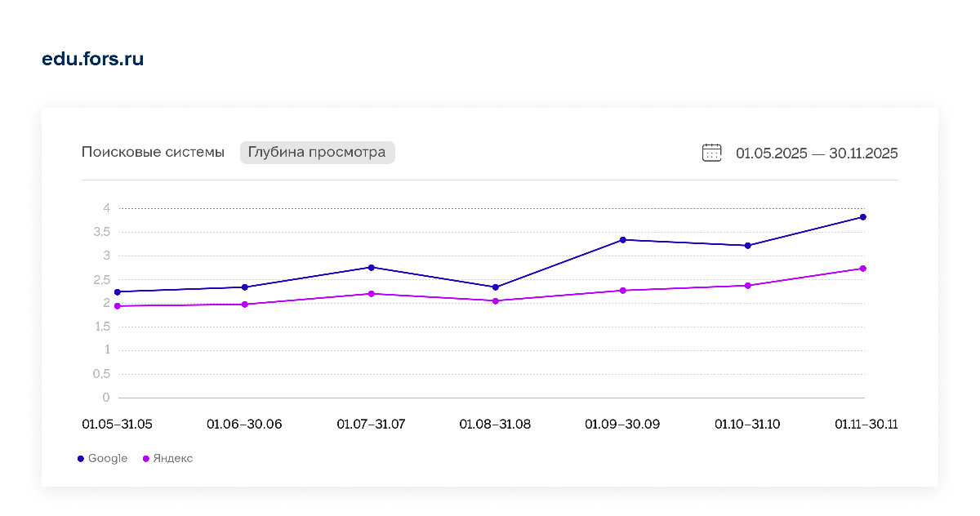Click the Яндекс point for 01.08–31.08
This screenshot has width=980, height=516.
[x=496, y=301]
